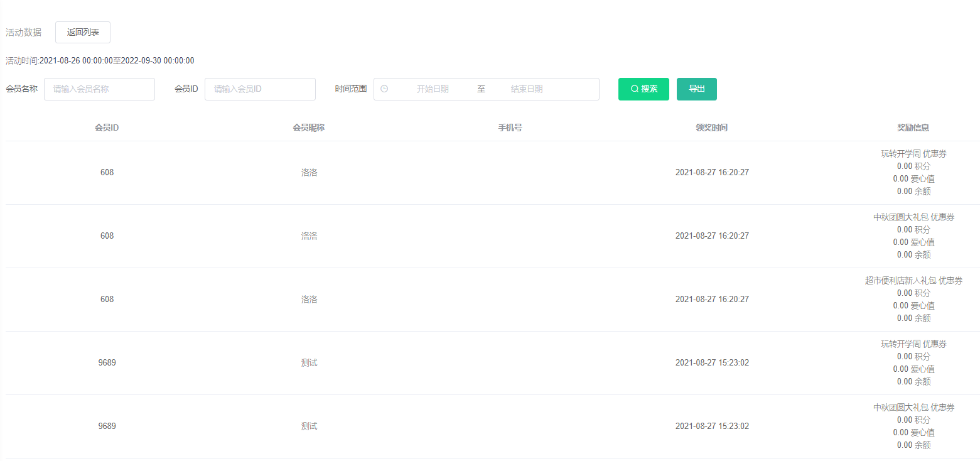Click the 至 separator in date range

click(481, 89)
